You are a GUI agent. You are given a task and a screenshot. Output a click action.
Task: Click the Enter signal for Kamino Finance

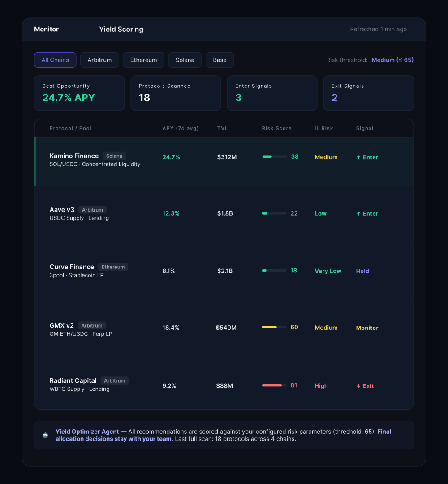(x=367, y=157)
